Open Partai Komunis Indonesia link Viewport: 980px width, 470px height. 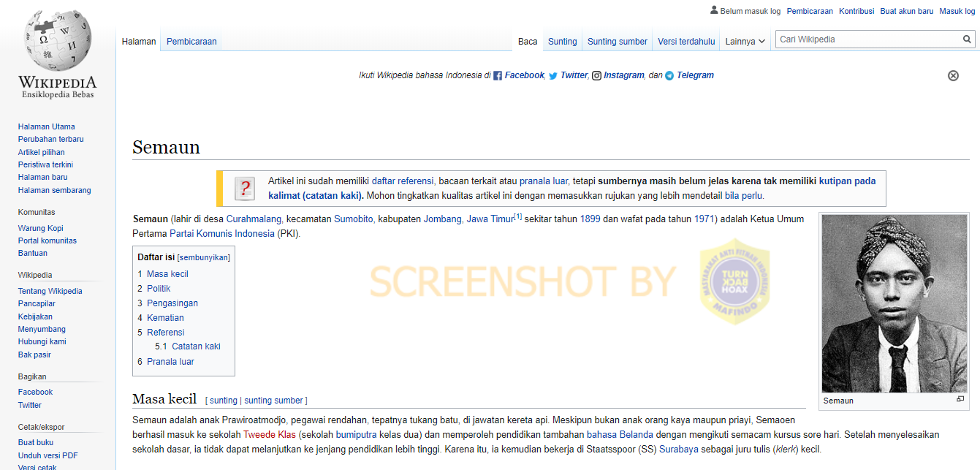[222, 234]
